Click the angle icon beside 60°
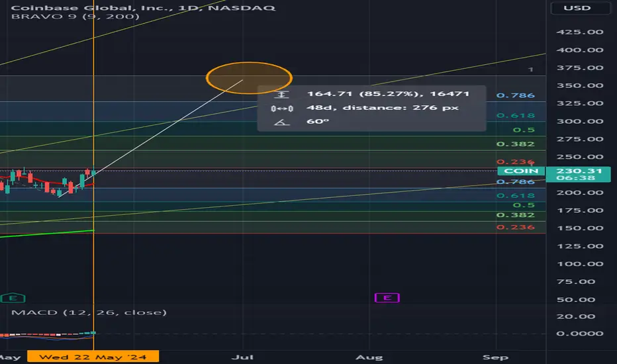The image size is (617, 364). [282, 122]
